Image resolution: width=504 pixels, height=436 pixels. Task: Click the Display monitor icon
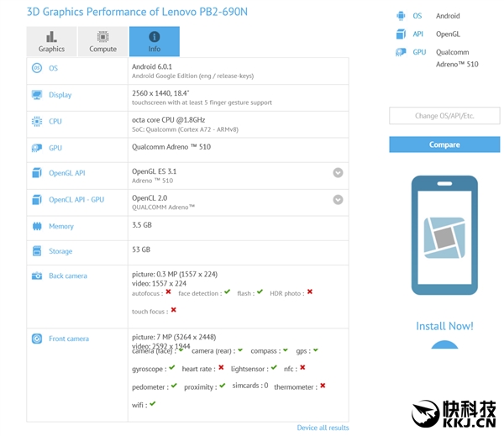[37, 95]
